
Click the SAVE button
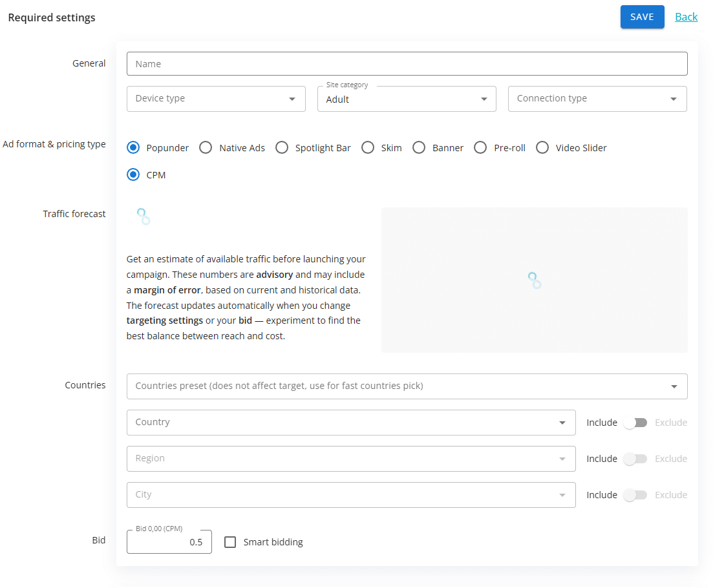[642, 17]
